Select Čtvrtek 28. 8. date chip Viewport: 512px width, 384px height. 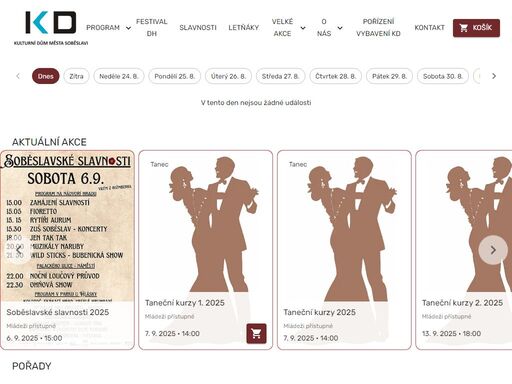click(336, 76)
